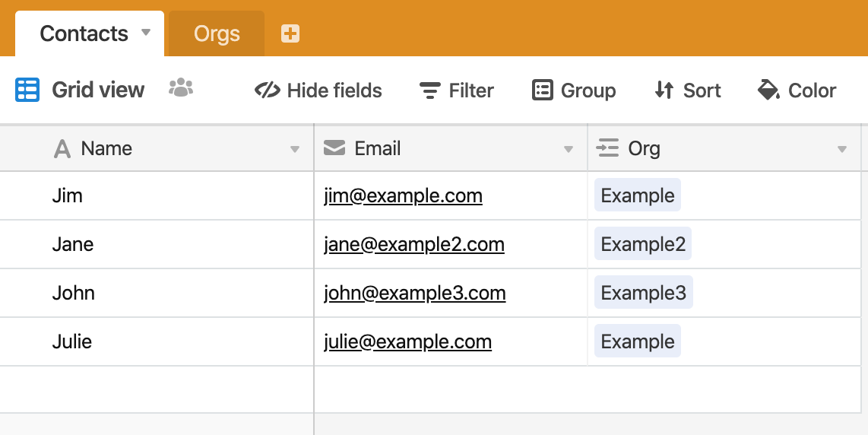Open the jim@example.com email link

(403, 195)
